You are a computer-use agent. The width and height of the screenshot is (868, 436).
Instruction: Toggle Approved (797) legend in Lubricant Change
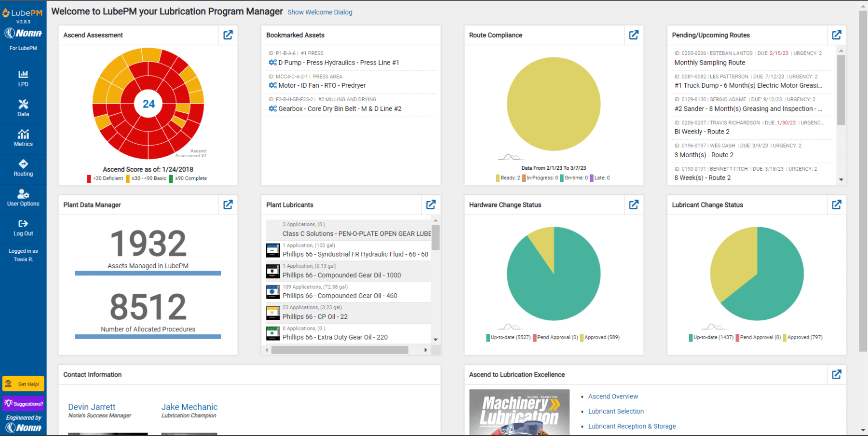(803, 338)
